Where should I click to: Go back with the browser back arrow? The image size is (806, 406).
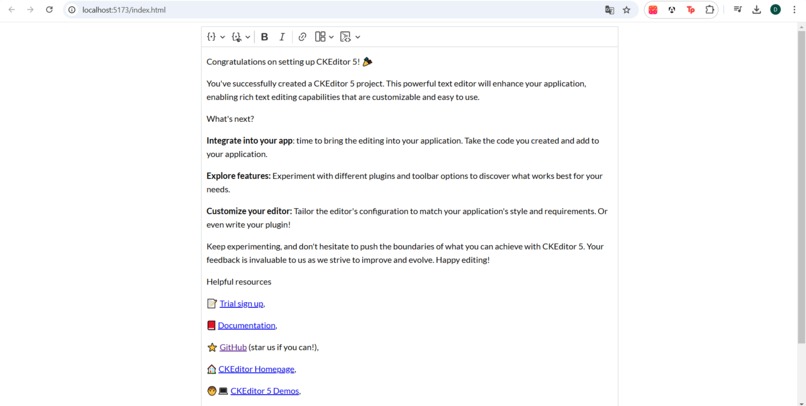(11, 10)
